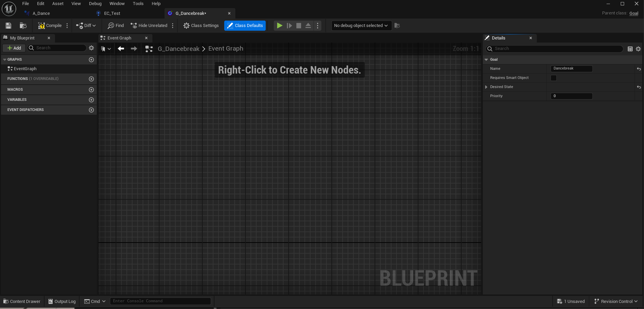
Task: Open Details panel settings gear
Action: (x=638, y=49)
